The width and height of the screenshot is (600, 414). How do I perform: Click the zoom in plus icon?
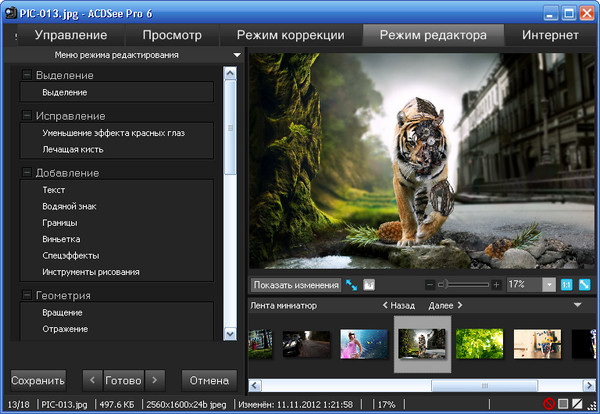tap(497, 285)
